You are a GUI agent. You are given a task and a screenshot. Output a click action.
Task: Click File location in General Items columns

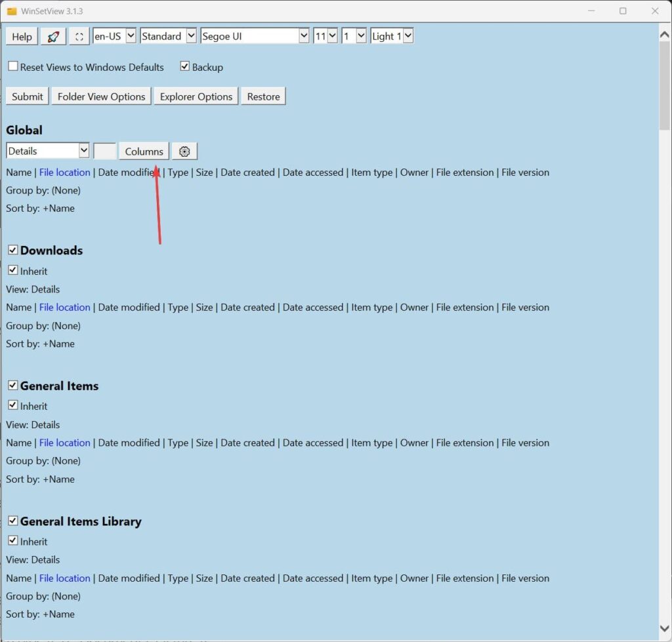pyautogui.click(x=65, y=443)
